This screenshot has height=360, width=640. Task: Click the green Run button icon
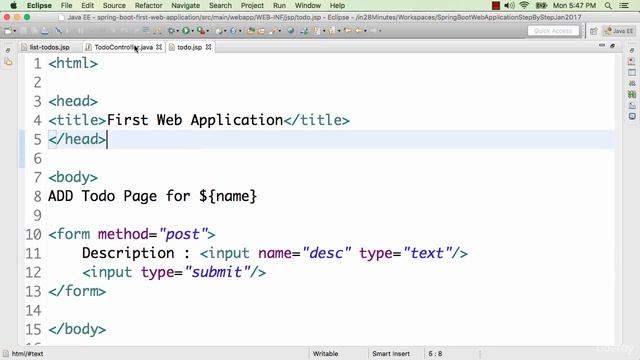point(186,31)
